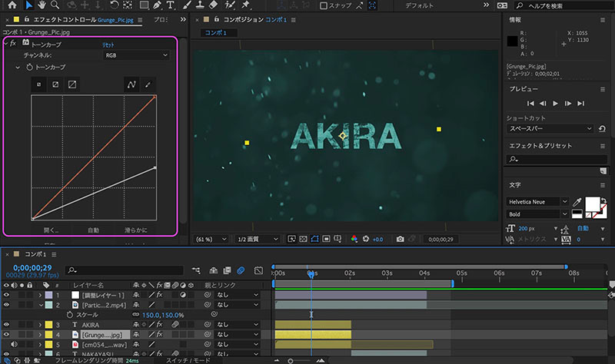Viewport: 615px width, 364px height.
Task: Open the Bold font style dropdown
Action: pyautogui.click(x=537, y=214)
